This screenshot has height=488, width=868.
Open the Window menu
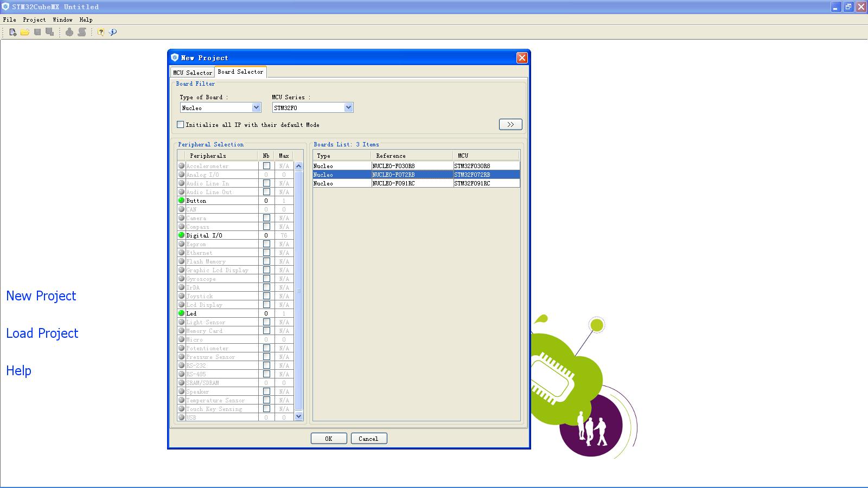point(62,20)
